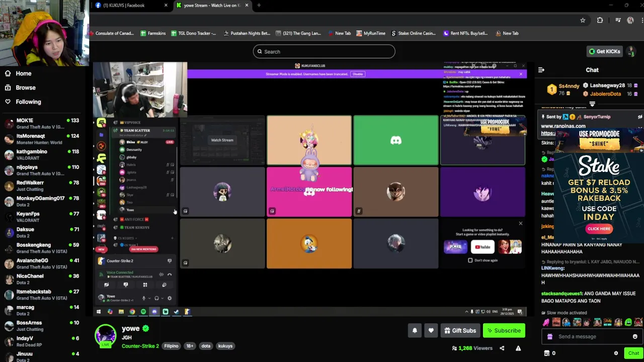Switch to the KUKUYS Facebook tab
The height and width of the screenshot is (362, 644).
tap(130, 6)
